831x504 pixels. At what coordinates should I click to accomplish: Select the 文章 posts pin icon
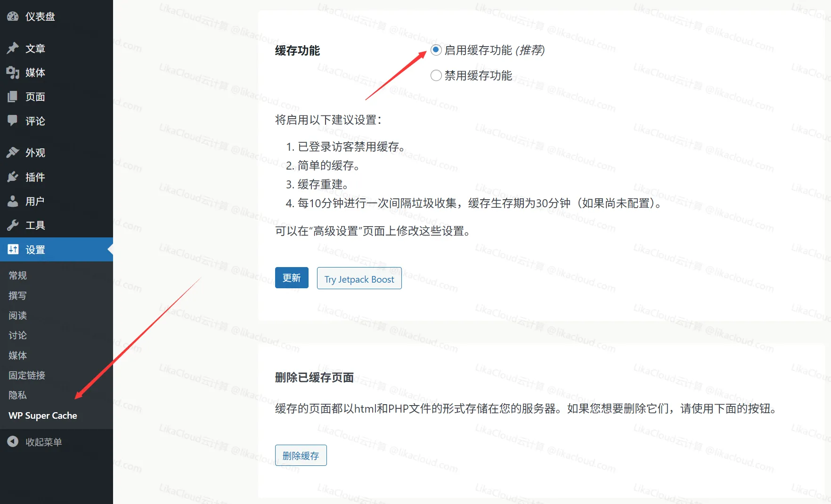click(x=13, y=48)
